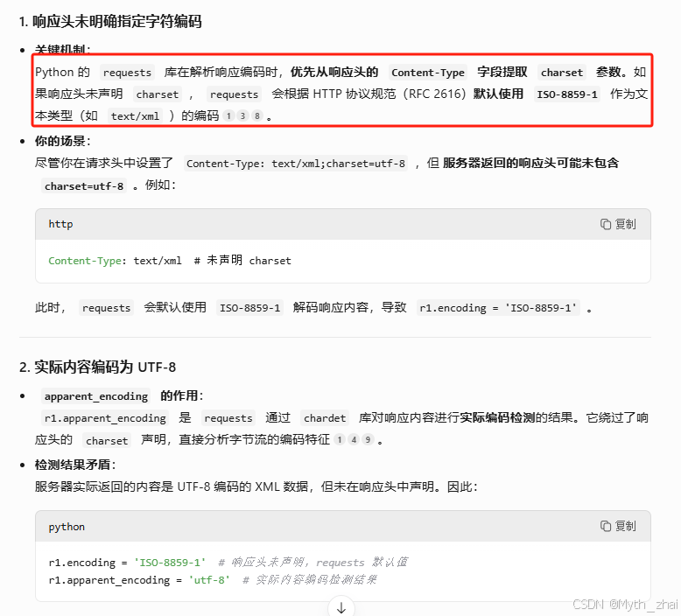The width and height of the screenshot is (681, 616).
Task: Click the 'ISO-8859-1' string in python code
Action: [x=170, y=563]
